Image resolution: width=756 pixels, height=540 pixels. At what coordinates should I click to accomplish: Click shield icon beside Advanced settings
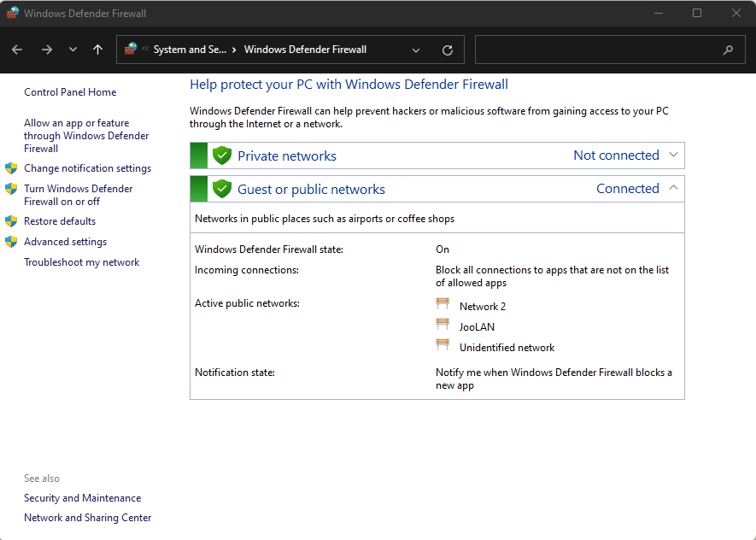click(x=11, y=242)
